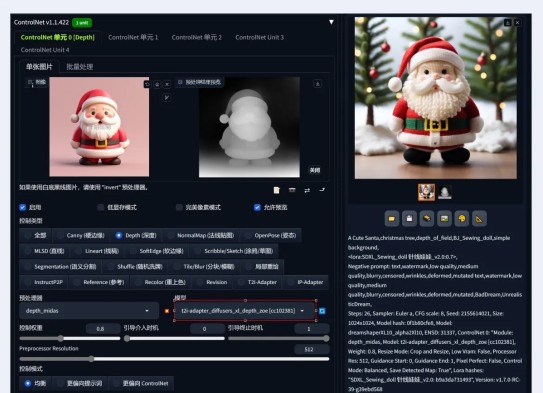
Task: Enable the 完美像素模式 checkbox
Action: click(x=179, y=207)
